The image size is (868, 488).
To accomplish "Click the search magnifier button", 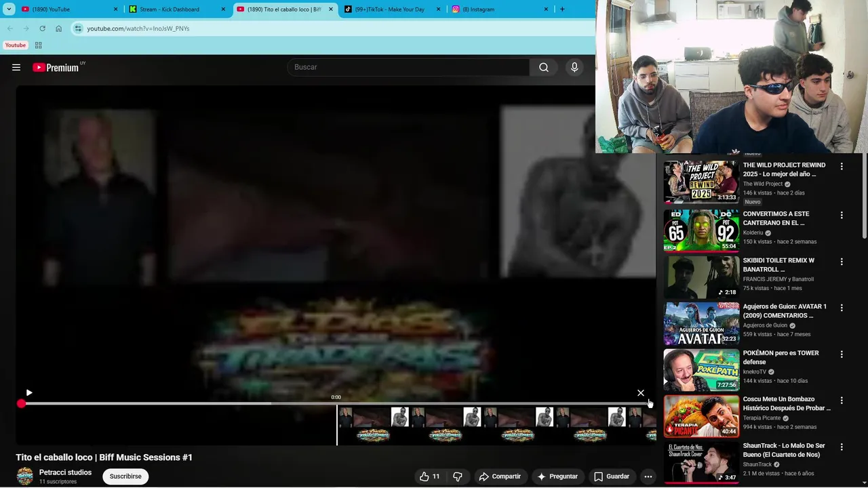I will [x=544, y=67].
